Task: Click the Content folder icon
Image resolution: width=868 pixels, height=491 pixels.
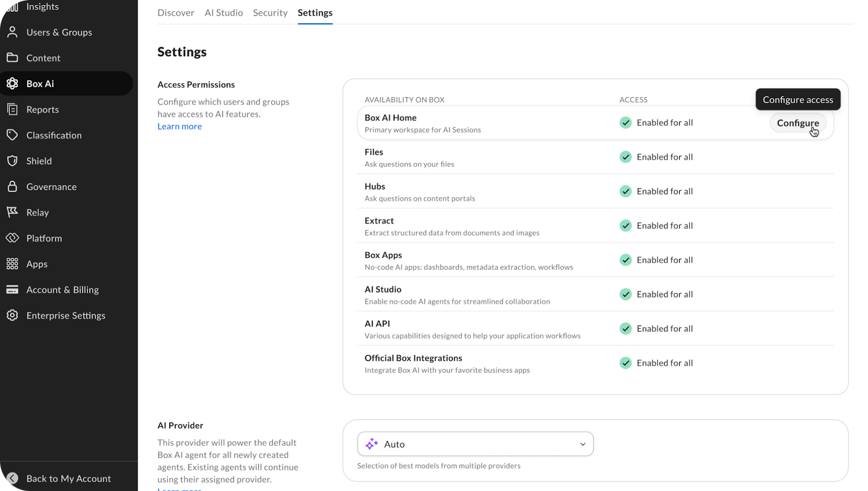Action: point(12,58)
